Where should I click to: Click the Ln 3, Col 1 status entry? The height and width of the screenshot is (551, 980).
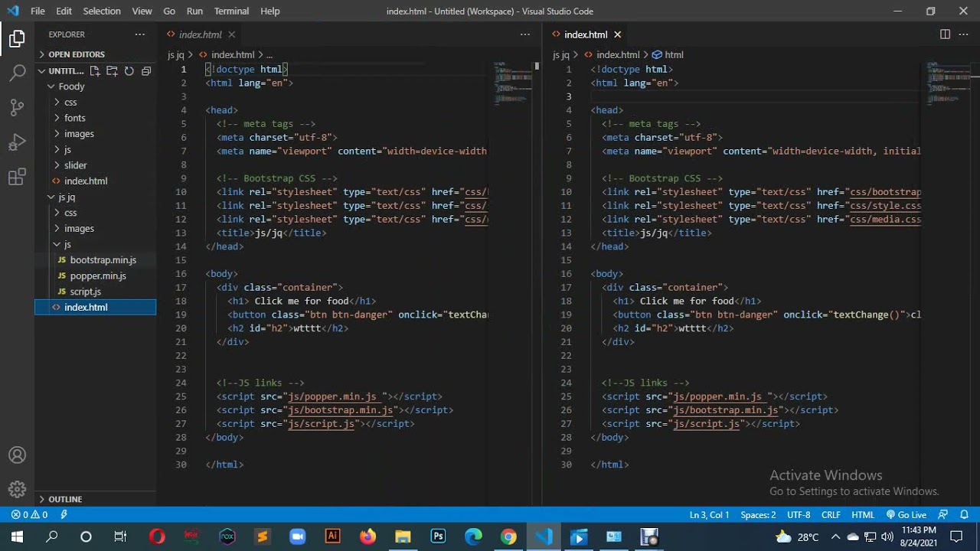pyautogui.click(x=709, y=515)
